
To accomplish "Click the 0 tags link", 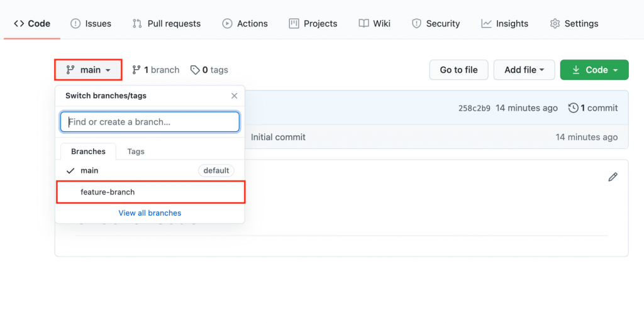I will [209, 70].
